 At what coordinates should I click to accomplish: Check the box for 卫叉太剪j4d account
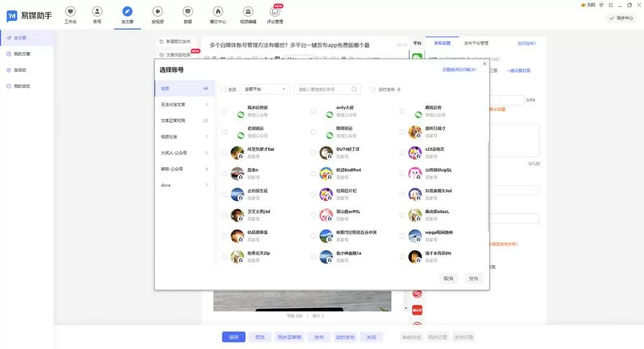224,215
